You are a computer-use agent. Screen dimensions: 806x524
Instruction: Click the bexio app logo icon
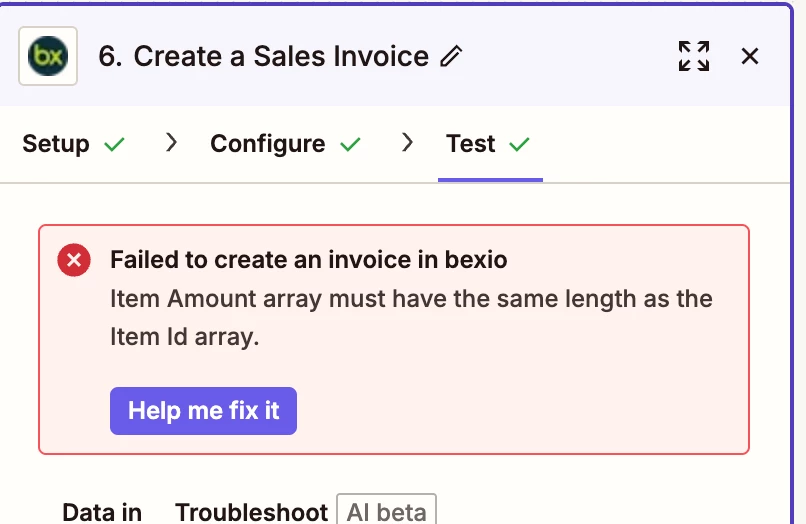tap(48, 56)
